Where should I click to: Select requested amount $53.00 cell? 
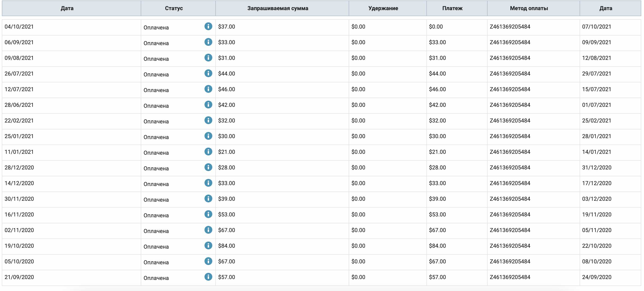coord(282,215)
